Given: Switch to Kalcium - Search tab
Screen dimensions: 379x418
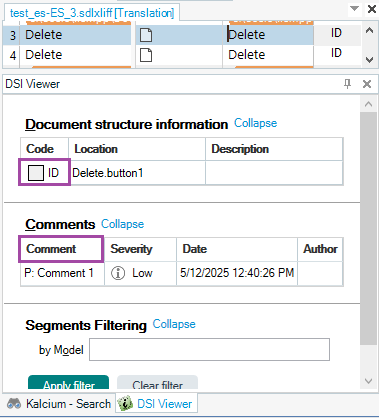Looking at the screenshot, I should 59,404.
